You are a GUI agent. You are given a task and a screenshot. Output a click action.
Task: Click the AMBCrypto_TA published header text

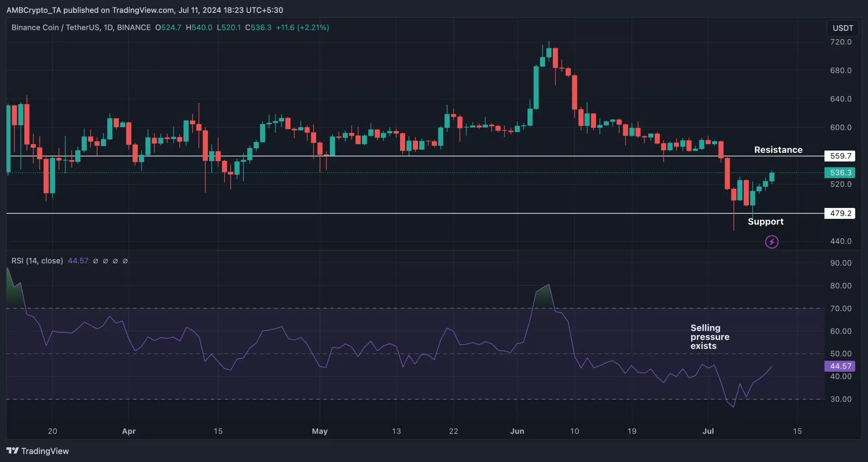(145, 10)
